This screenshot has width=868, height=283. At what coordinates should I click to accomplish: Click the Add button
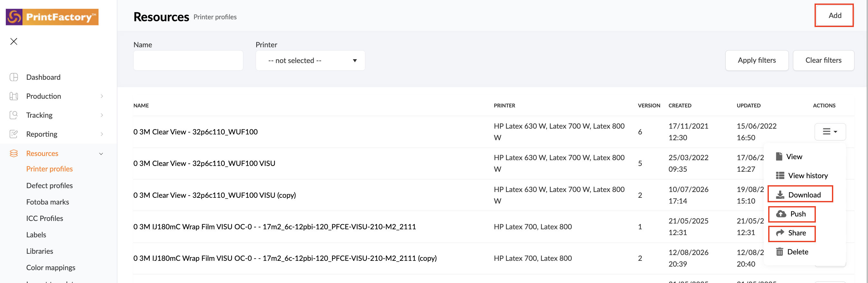coord(834,15)
